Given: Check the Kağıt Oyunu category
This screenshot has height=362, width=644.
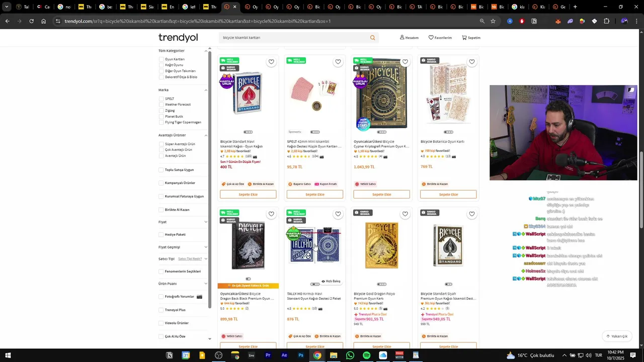Looking at the screenshot, I should pos(162,65).
